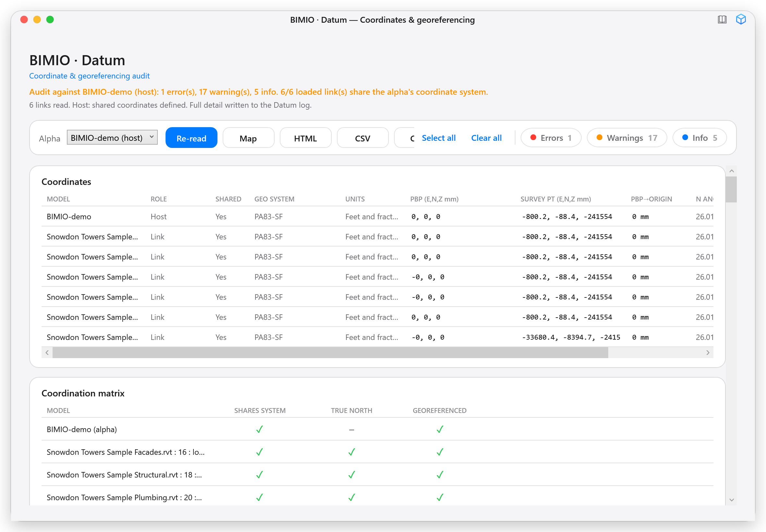The image size is (766, 532).
Task: Click the horizontal scrollbar right arrow
Action: pyautogui.click(x=708, y=352)
